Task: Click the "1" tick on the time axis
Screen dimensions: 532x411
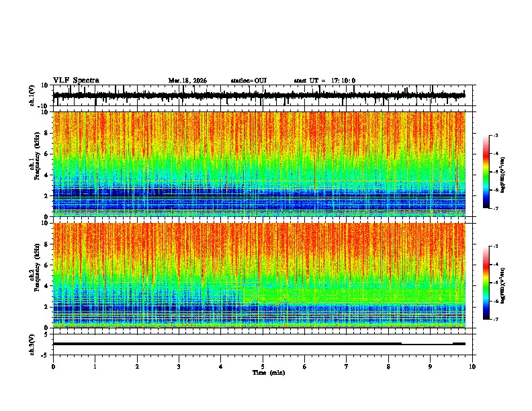Action: [x=95, y=367]
